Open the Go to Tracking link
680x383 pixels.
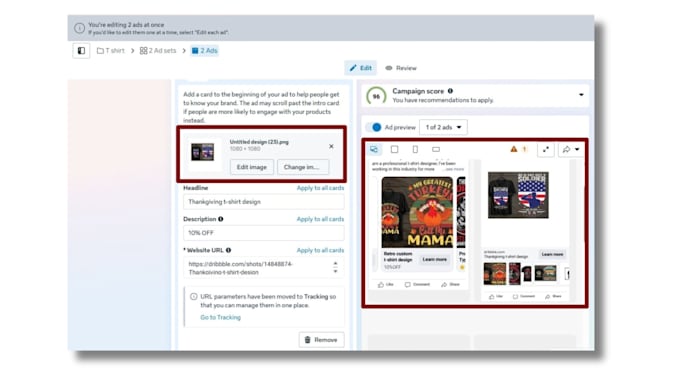[220, 318]
